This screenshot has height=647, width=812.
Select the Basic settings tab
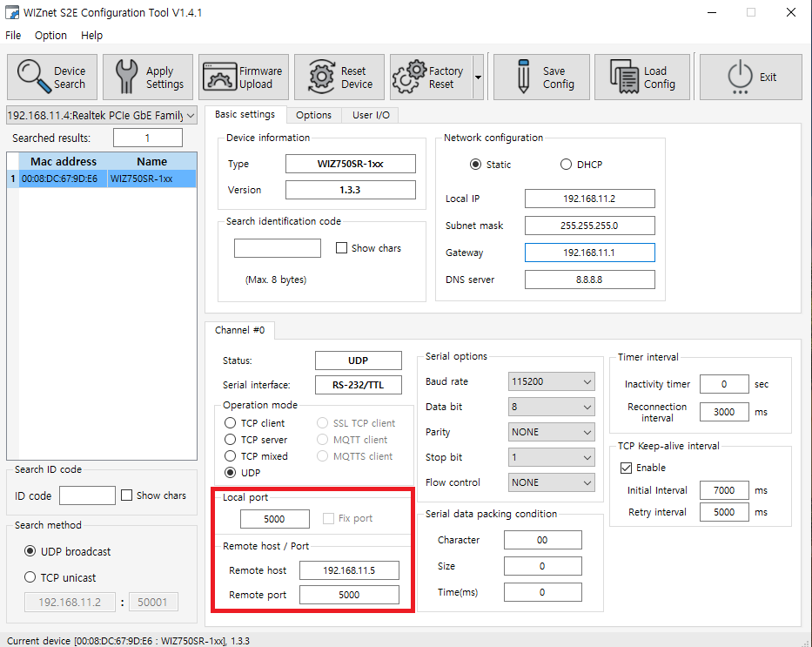(245, 114)
